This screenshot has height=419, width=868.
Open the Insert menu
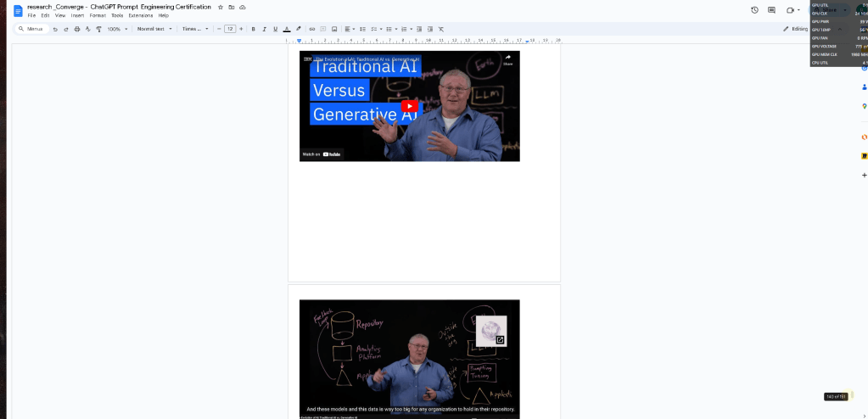coord(77,15)
